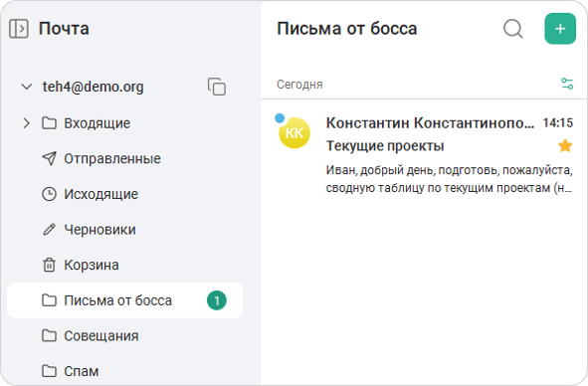Click the Письма от босса folder icon
Screen dimensions: 588x386
point(49,300)
